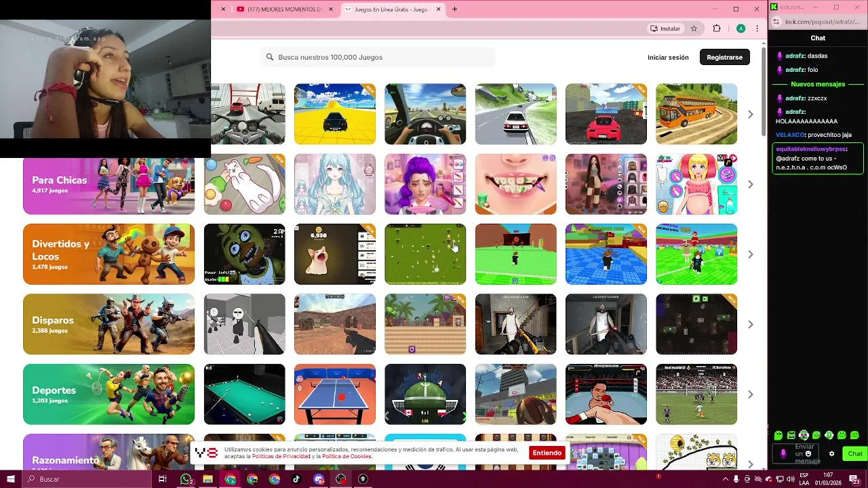Click the Windows taskbar Buscar search box
The height and width of the screenshot is (488, 868).
coord(88,479)
